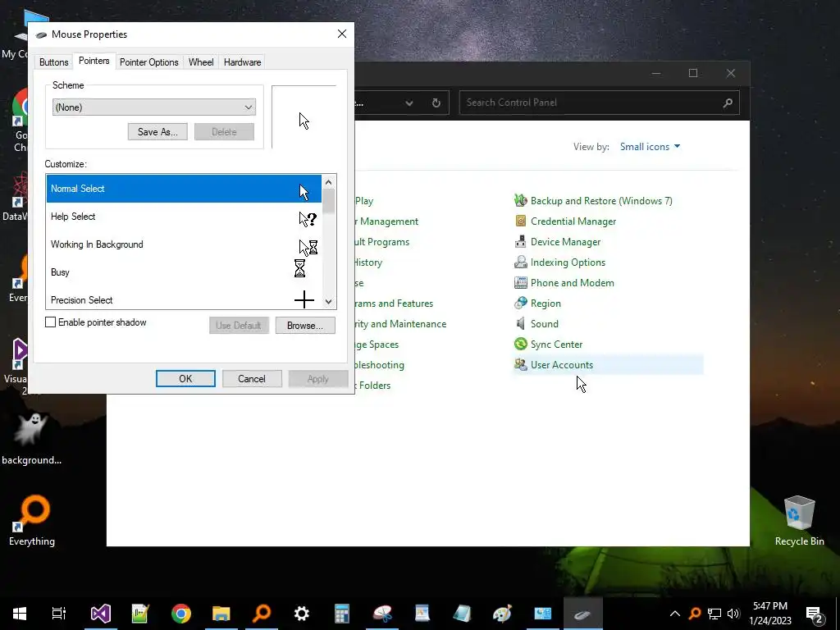Open the Region settings link
Screen dimensions: 840x630
click(546, 304)
